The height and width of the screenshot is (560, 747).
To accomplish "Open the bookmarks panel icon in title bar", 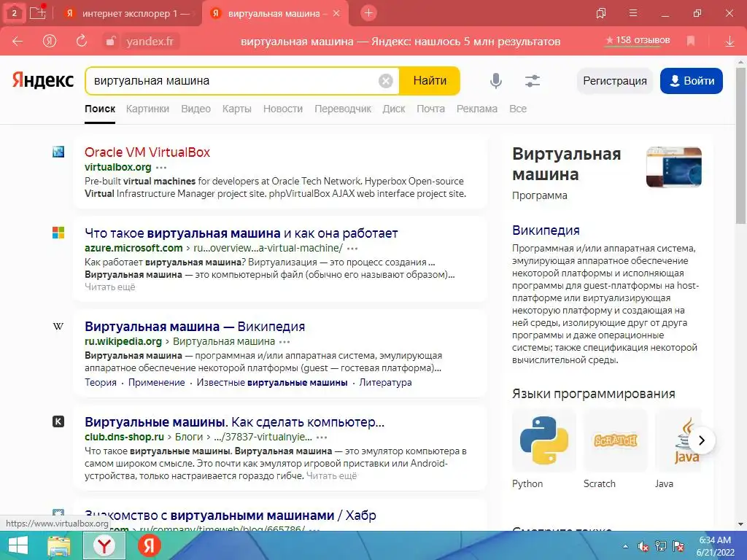I will click(601, 13).
